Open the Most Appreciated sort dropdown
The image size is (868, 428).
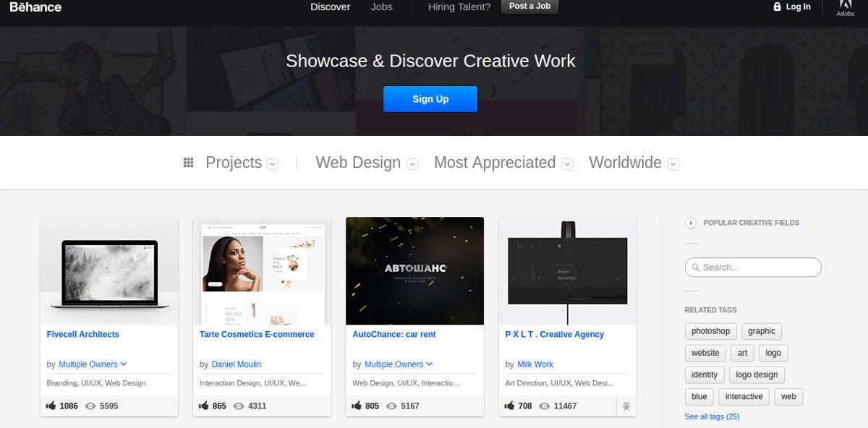click(568, 164)
